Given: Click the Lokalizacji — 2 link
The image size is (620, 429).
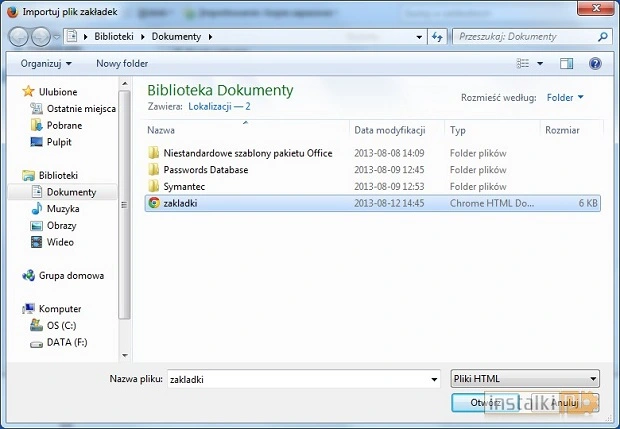Looking at the screenshot, I should point(219,106).
